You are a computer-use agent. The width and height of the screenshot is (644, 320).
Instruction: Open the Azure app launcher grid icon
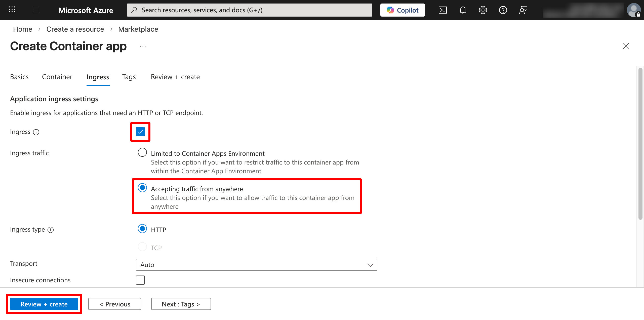point(12,10)
